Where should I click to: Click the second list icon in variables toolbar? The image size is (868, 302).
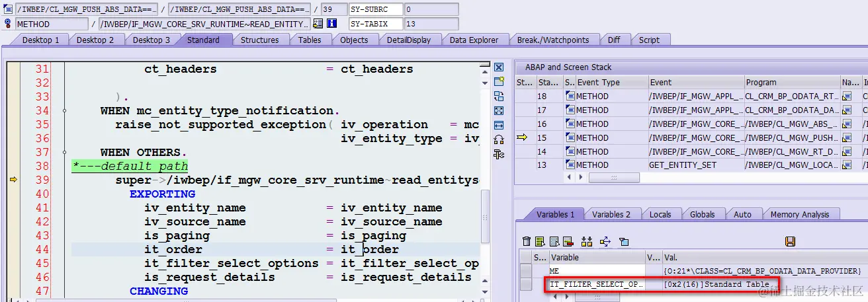coord(554,241)
